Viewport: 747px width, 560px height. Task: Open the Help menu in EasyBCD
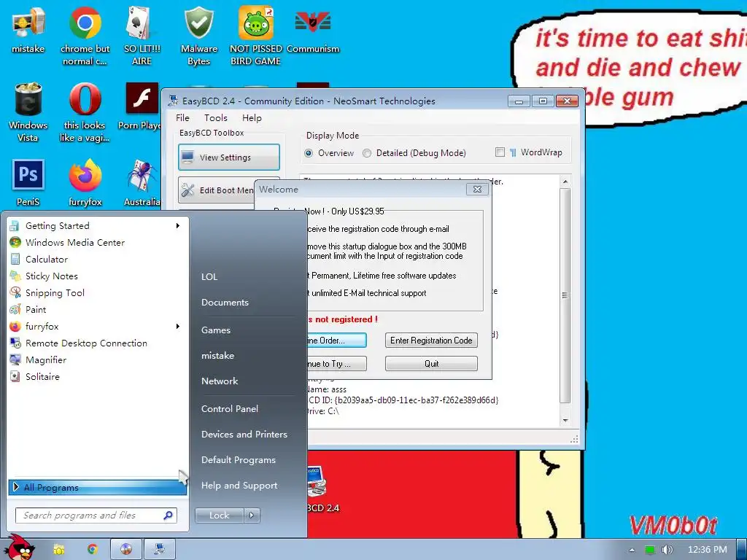252,118
